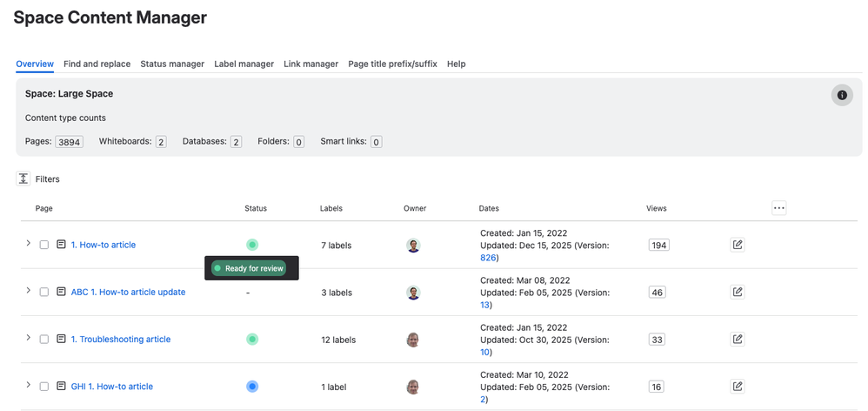Click edit icon for 1. Troubleshooting article

[737, 339]
